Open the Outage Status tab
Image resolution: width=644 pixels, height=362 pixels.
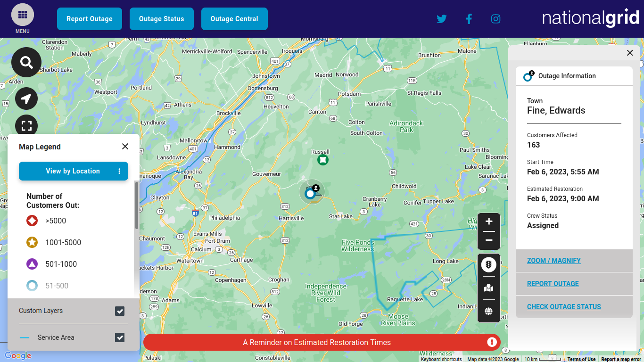point(162,19)
